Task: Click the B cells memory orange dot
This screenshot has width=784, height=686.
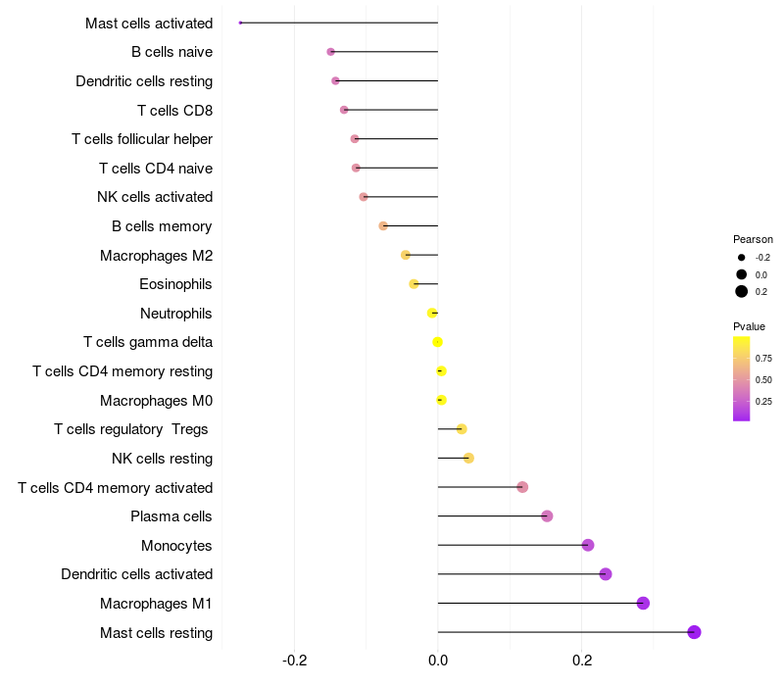Action: [383, 226]
